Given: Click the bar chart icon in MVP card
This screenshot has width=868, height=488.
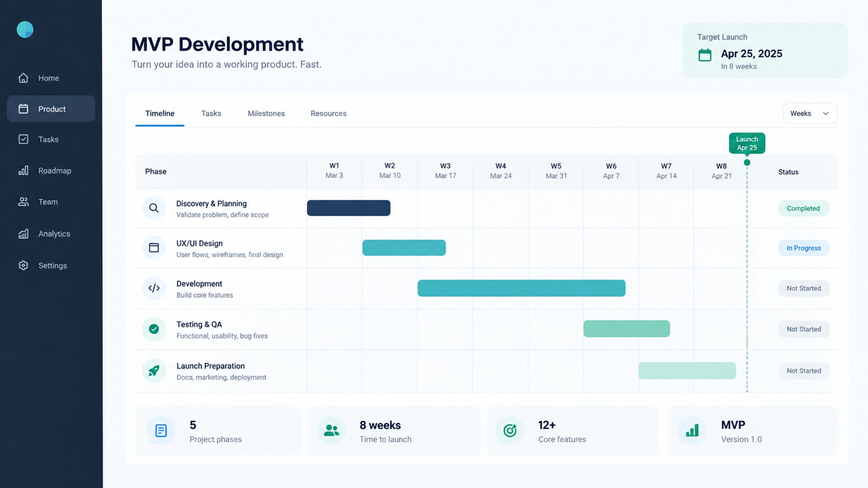Looking at the screenshot, I should tap(692, 431).
